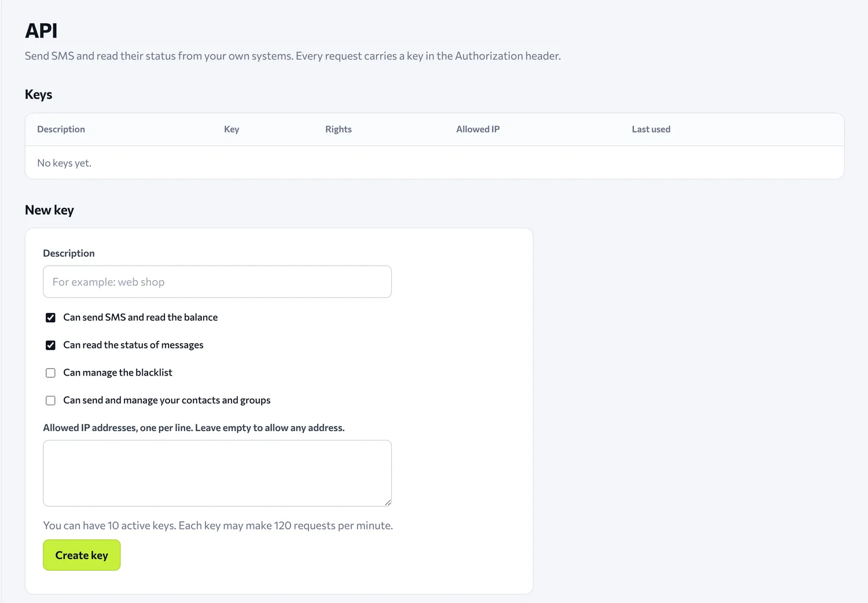Viewport: 868px width, 603px height.
Task: Click the 'New key' section heading
Action: [x=49, y=210]
